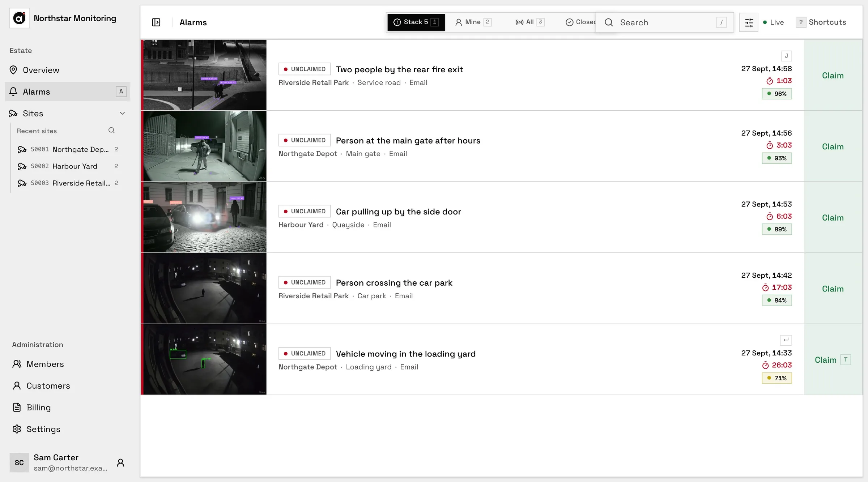868x482 pixels.
Task: Collapse the sidebar panel icon
Action: point(156,22)
